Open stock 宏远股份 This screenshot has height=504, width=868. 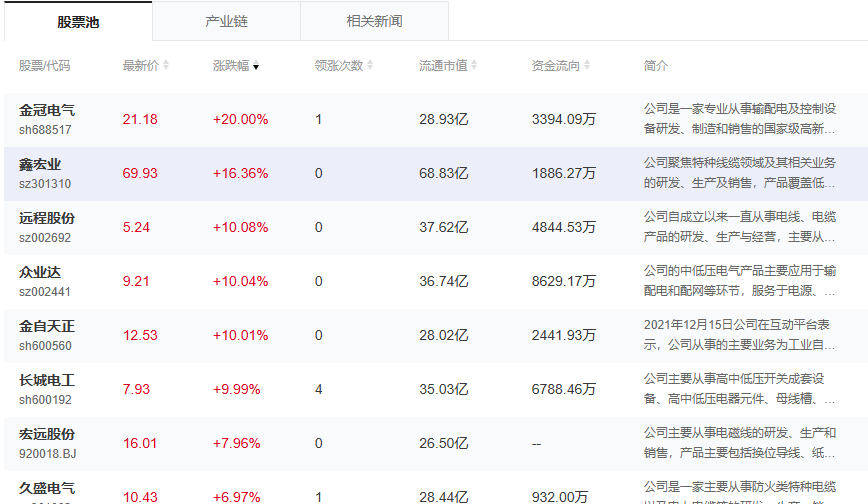click(x=47, y=434)
